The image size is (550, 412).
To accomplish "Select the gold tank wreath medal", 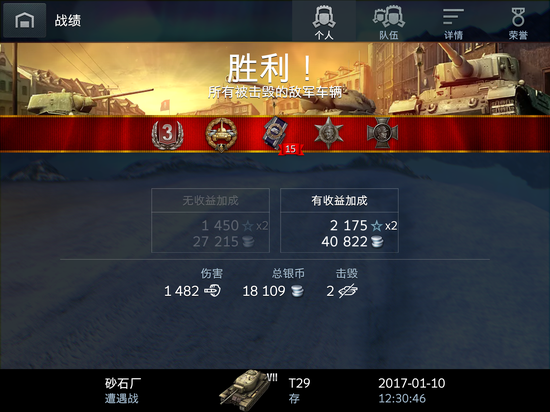I will point(221,134).
